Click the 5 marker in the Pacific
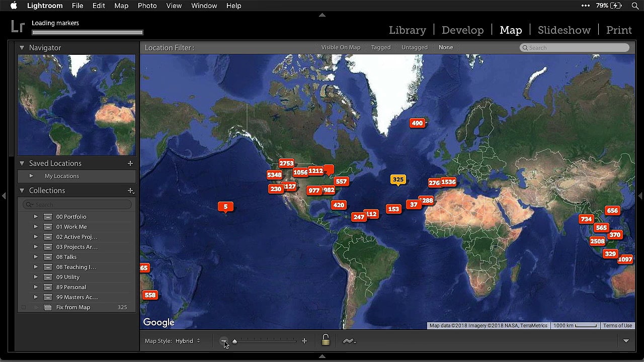This screenshot has height=362, width=644. click(225, 207)
